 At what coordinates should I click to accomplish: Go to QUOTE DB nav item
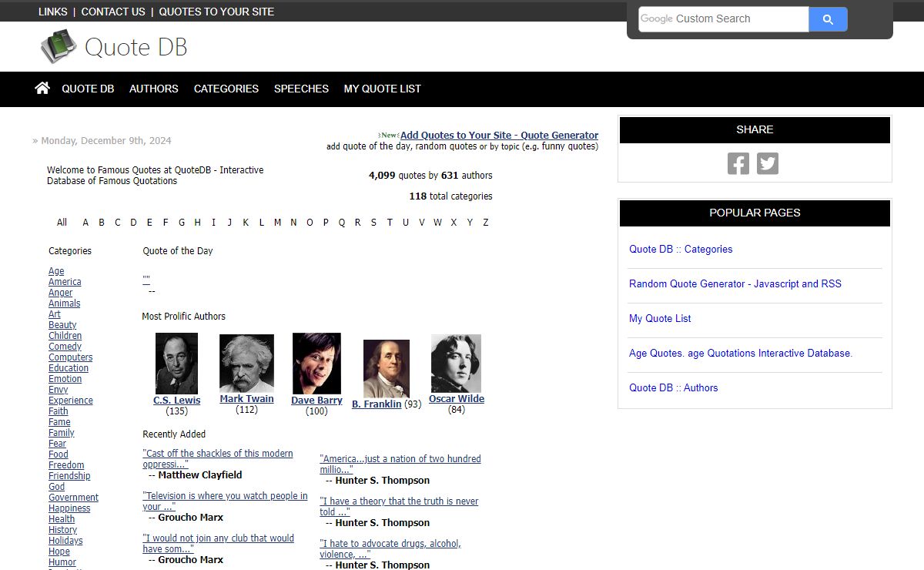[x=88, y=89]
